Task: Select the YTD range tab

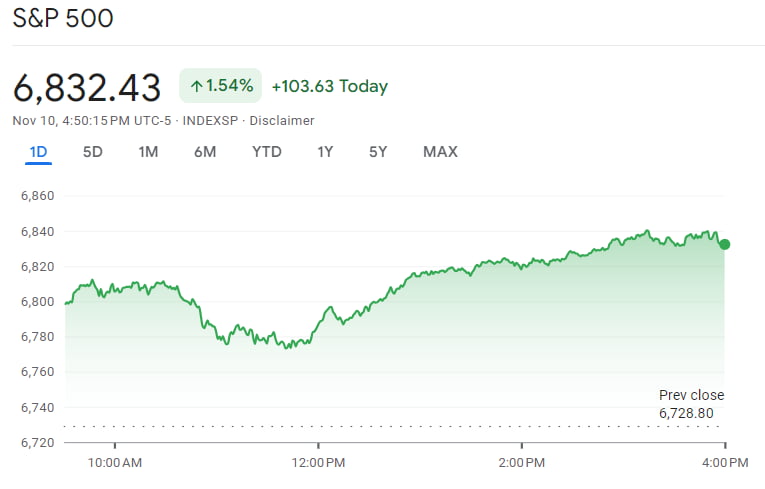Action: click(x=267, y=152)
